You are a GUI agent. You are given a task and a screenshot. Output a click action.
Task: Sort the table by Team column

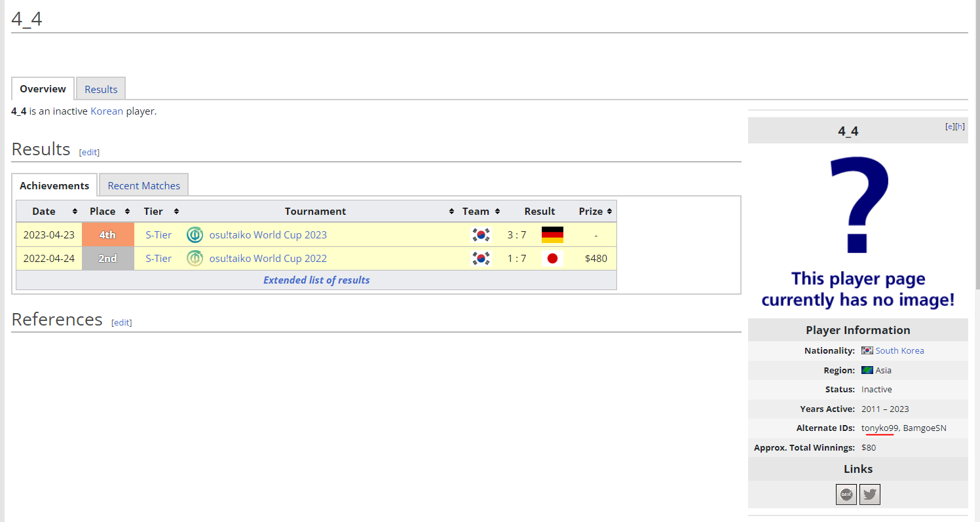point(497,212)
